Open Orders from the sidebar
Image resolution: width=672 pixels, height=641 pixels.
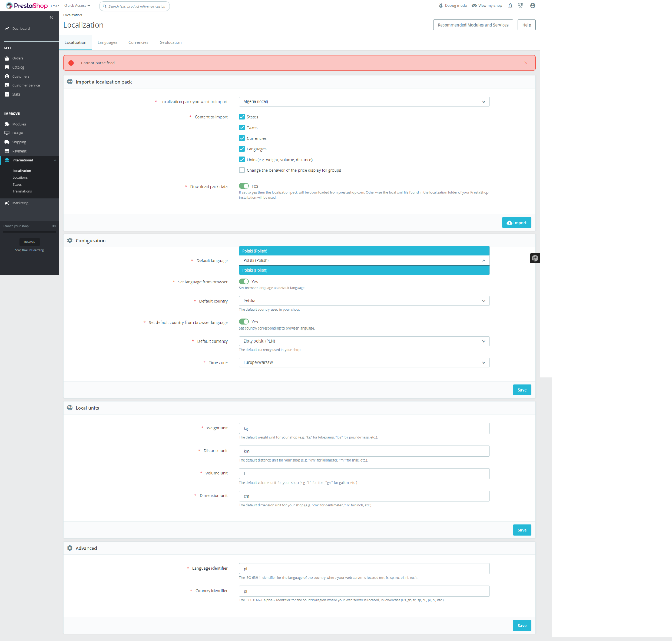(17, 58)
